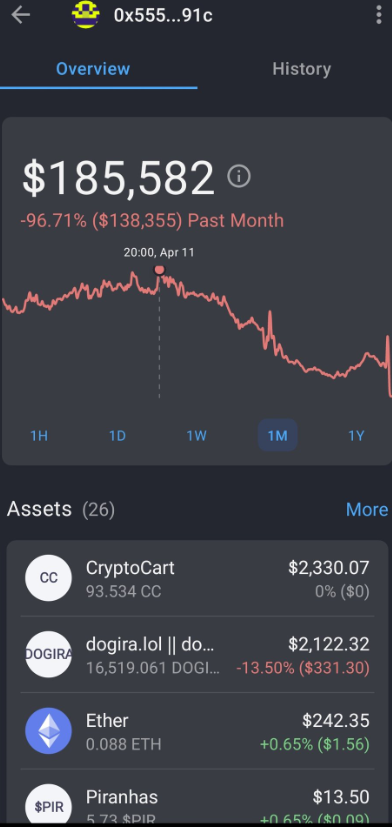Open portfolio value info icon
The width and height of the screenshot is (392, 827).
[238, 176]
